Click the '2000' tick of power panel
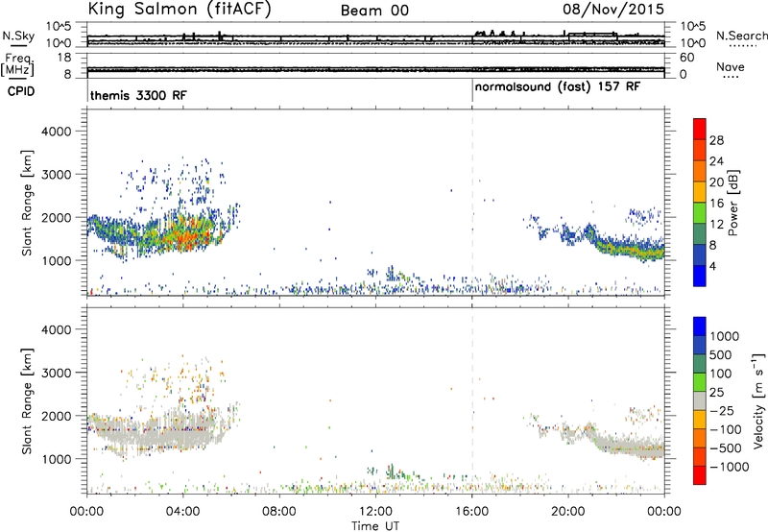768x532 pixels. [57, 217]
